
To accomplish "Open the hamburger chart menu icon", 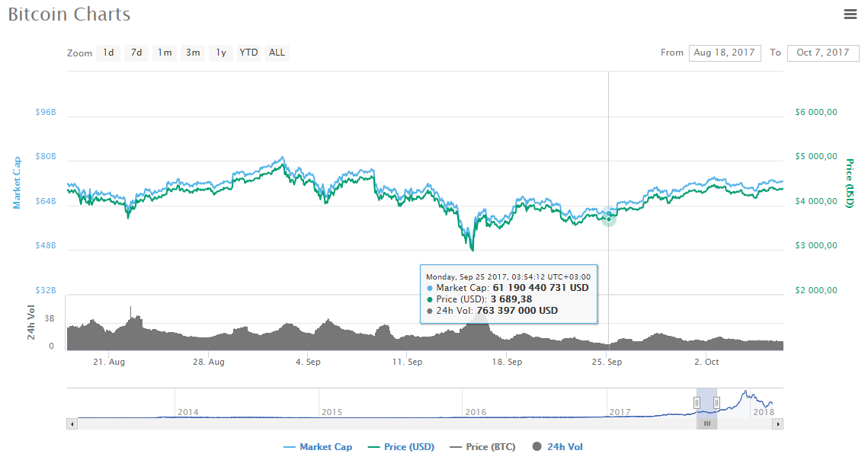I will (850, 14).
